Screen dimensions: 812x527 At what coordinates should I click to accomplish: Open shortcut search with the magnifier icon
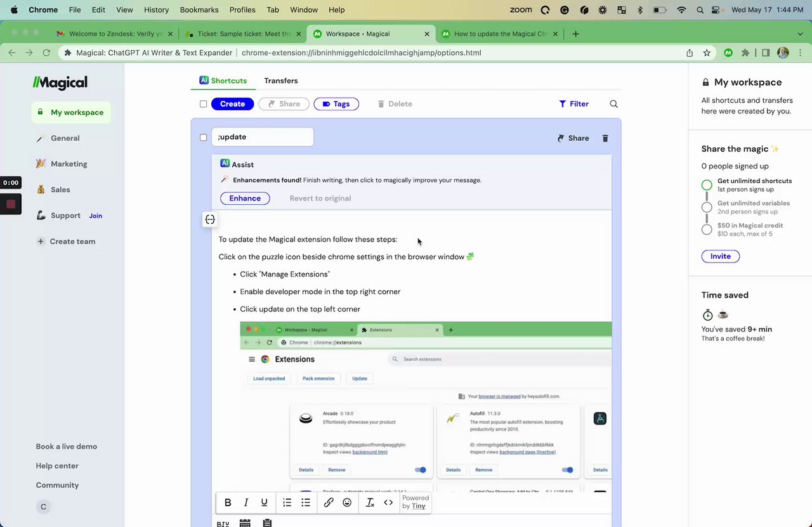click(613, 104)
